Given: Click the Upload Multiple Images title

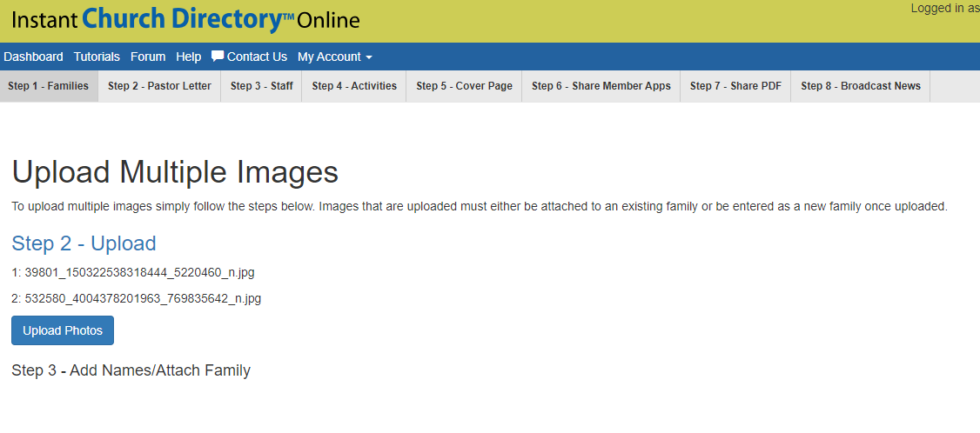Looking at the screenshot, I should coord(175,172).
